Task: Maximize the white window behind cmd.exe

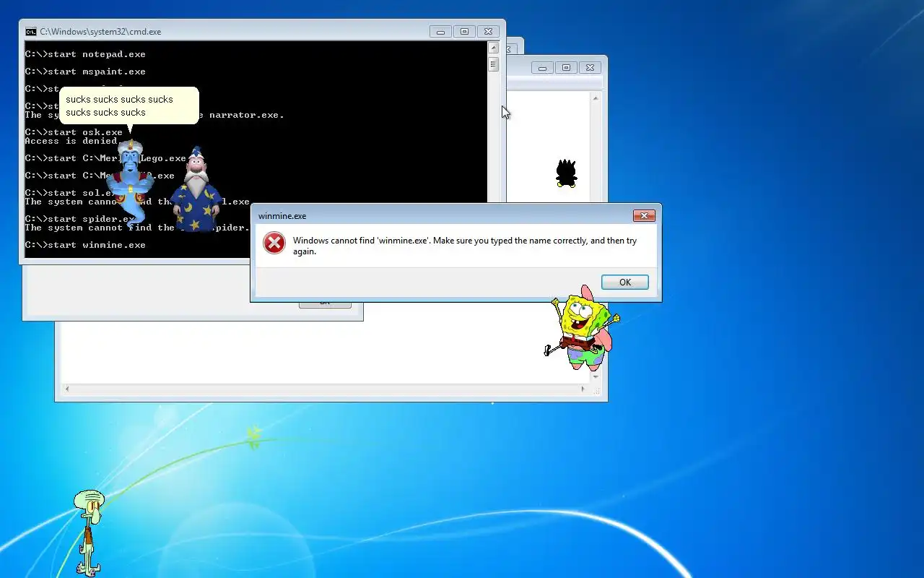Action: click(x=566, y=68)
